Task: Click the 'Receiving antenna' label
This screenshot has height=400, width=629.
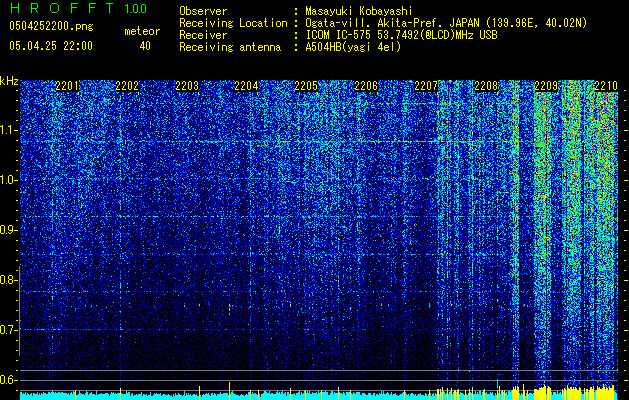Action: (x=230, y=47)
